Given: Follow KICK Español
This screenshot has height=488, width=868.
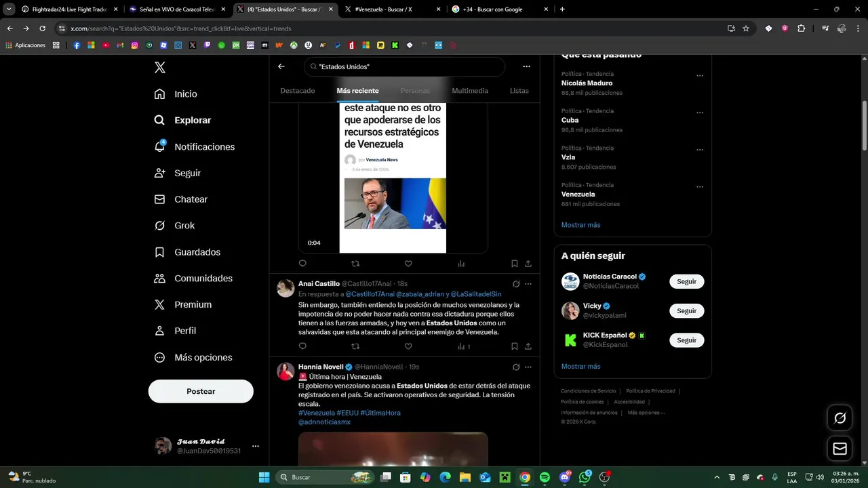Looking at the screenshot, I should pos(686,340).
